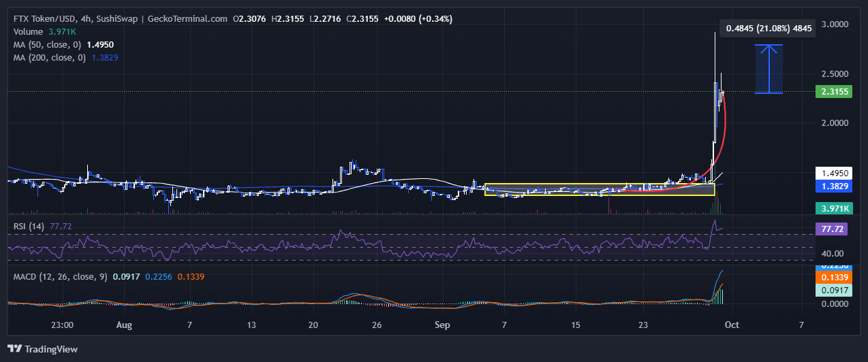Click the green 3.971K volume axis label
868x362 pixels.
(x=833, y=208)
